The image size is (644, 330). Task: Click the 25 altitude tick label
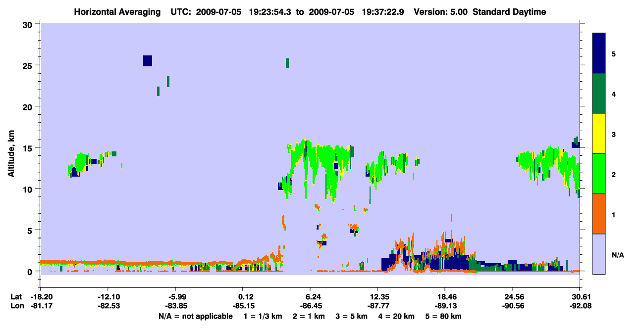tap(29, 65)
